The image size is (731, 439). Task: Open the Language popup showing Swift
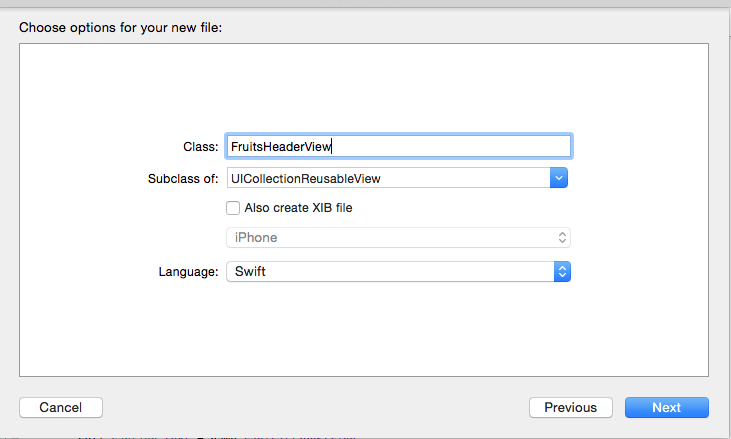399,272
